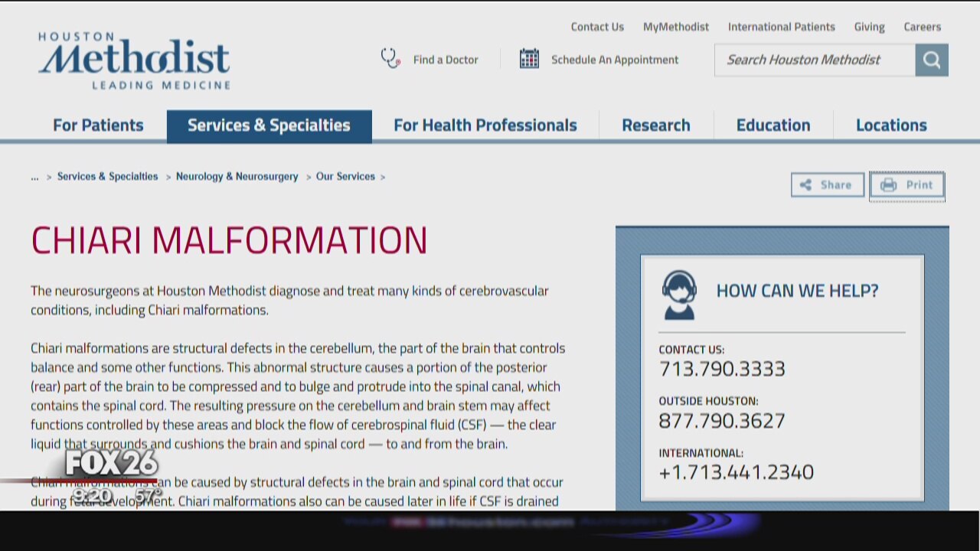This screenshot has width=980, height=551.
Task: Open the For Patients menu
Action: [98, 126]
